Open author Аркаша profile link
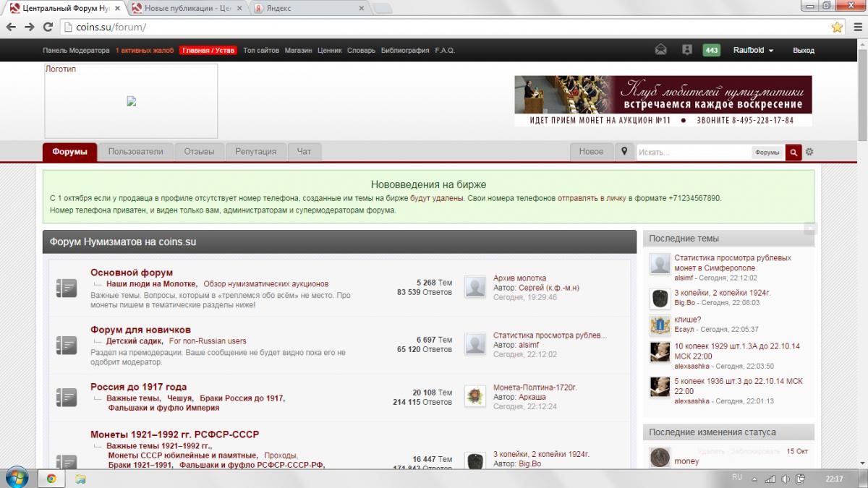 [x=532, y=397]
